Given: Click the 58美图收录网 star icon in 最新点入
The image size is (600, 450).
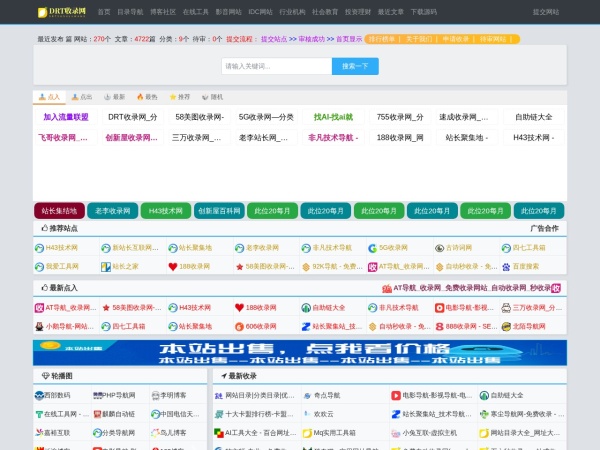Looking at the screenshot, I should tap(106, 308).
